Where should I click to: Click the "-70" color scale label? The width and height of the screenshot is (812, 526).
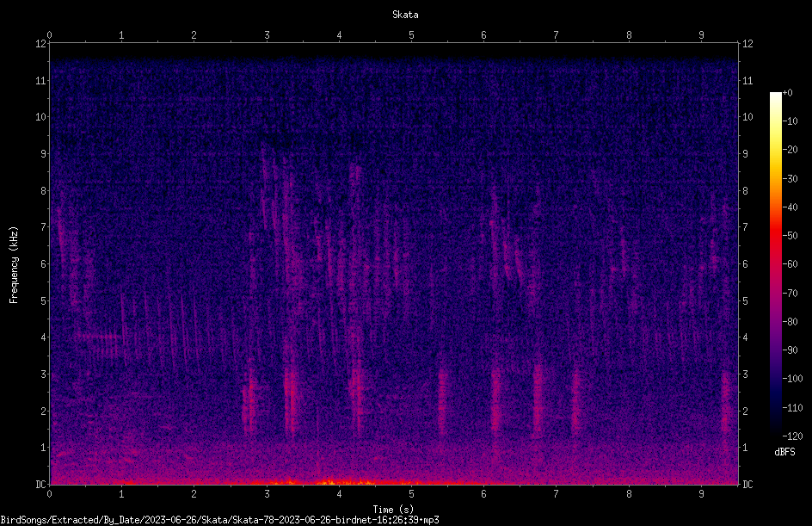click(x=790, y=294)
